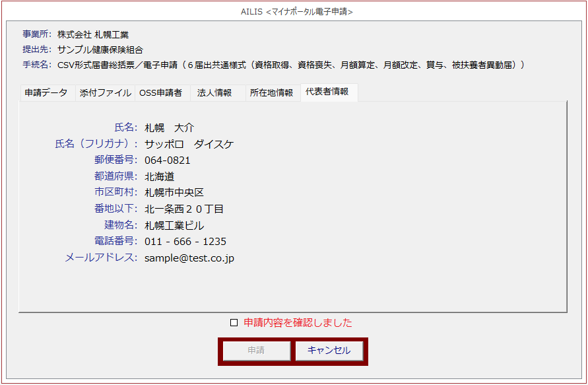Select the postal code 064-0821

(x=168, y=160)
